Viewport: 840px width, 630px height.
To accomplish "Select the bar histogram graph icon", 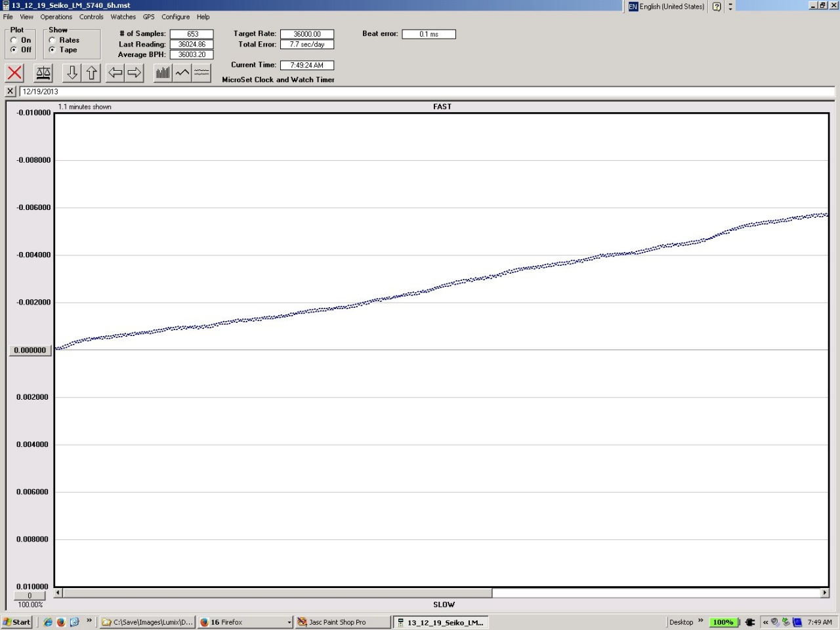I will point(163,73).
